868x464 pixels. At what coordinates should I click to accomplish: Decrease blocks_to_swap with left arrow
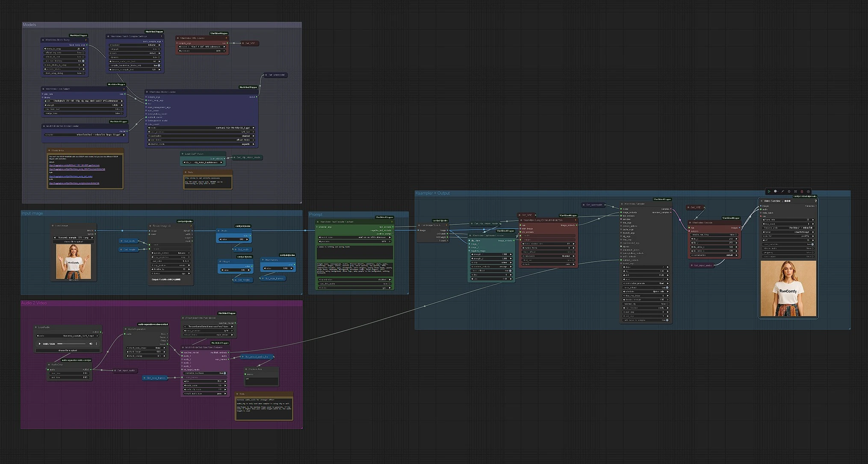point(45,49)
